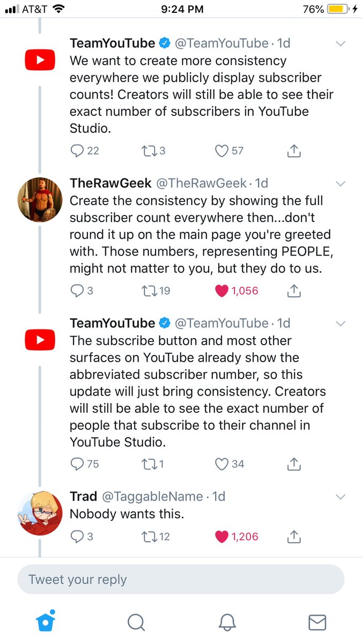Reply to the first TeamYouTube tweet
Viewport: 362px width, 644px height.
click(77, 151)
